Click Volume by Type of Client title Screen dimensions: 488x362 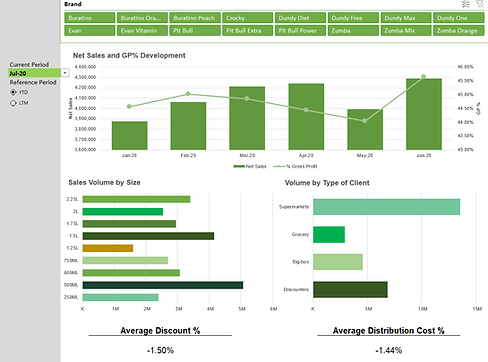pos(327,183)
